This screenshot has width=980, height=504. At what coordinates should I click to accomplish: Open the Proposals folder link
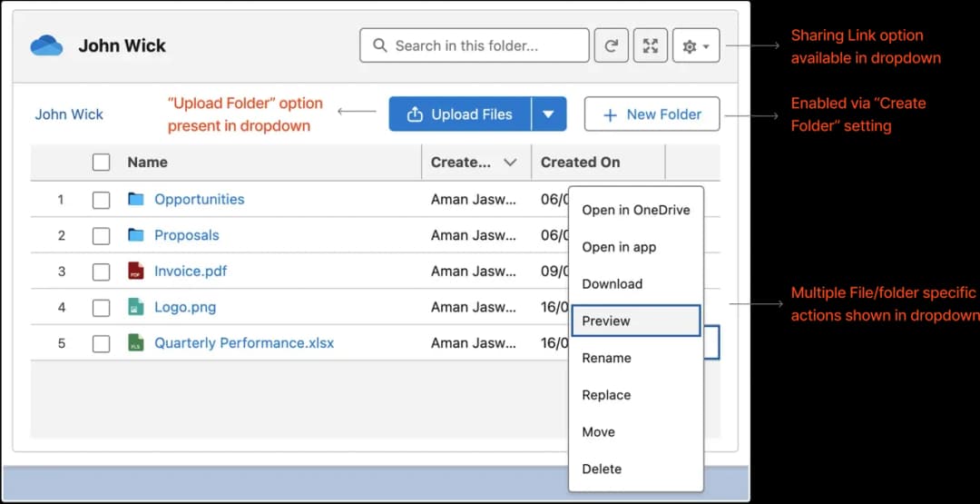coord(187,235)
